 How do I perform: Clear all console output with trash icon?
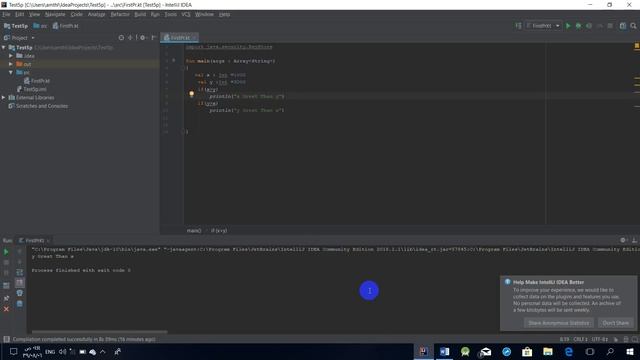pos(20,304)
